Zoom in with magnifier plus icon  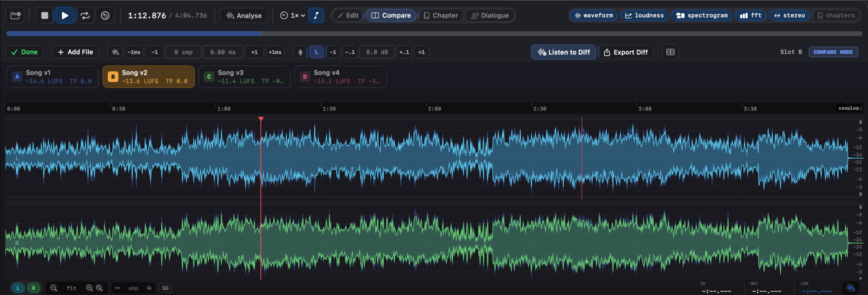click(x=89, y=288)
